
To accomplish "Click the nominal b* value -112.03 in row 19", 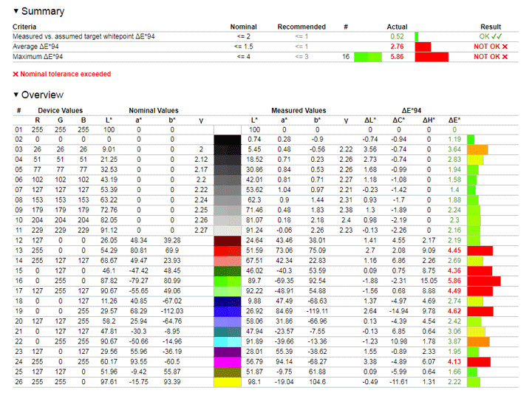I will click(172, 311).
